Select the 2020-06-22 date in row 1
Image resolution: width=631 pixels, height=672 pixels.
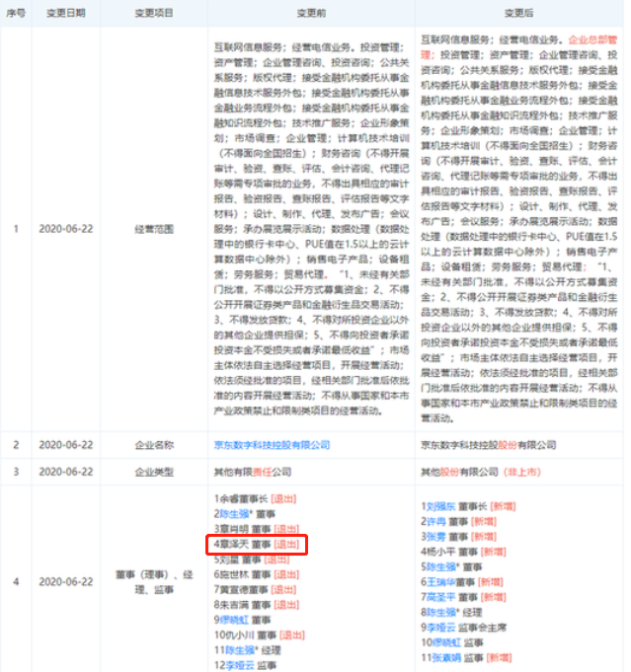[65, 229]
